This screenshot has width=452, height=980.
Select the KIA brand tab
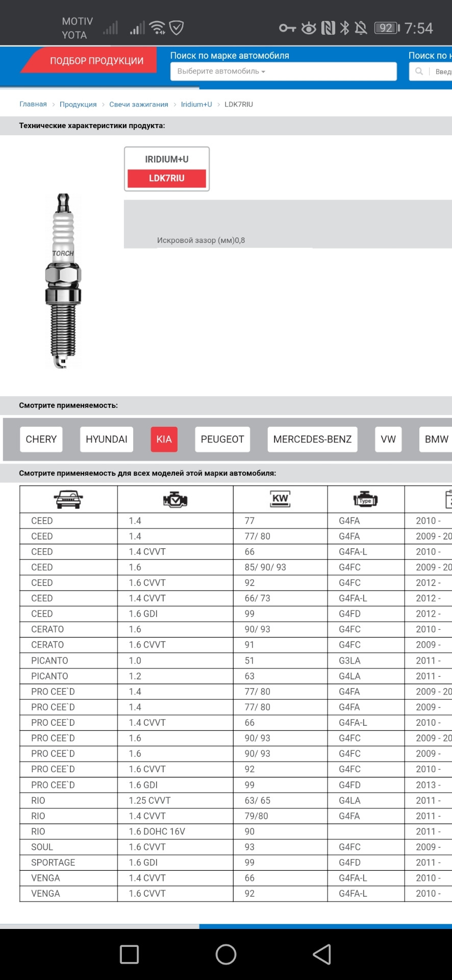point(164,439)
